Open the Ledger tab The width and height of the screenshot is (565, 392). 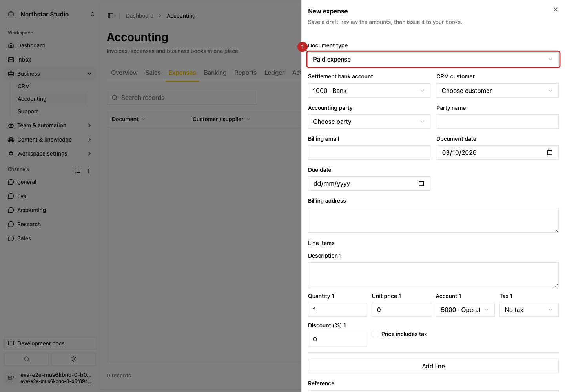point(274,73)
